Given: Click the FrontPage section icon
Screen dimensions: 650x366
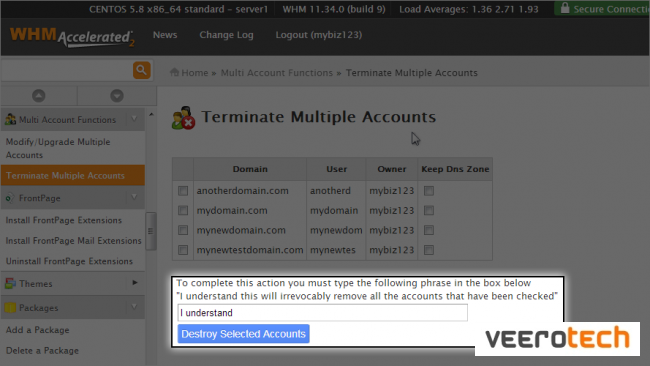Looking at the screenshot, I should coord(10,198).
